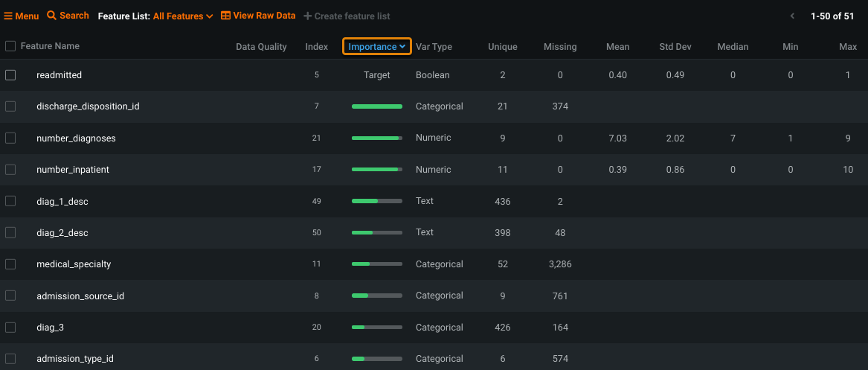The height and width of the screenshot is (370, 868).
Task: Go to previous page arrow
Action: coord(793,16)
